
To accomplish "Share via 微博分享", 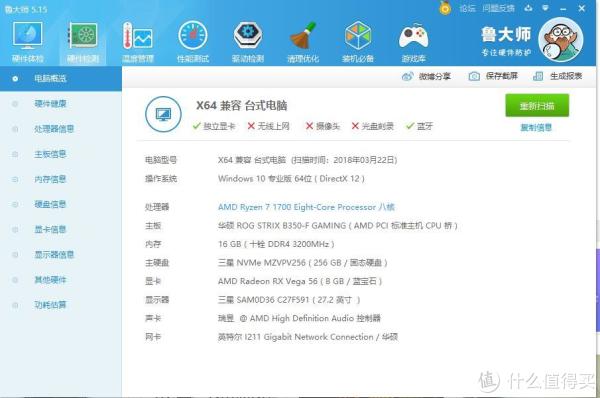I will (426, 77).
